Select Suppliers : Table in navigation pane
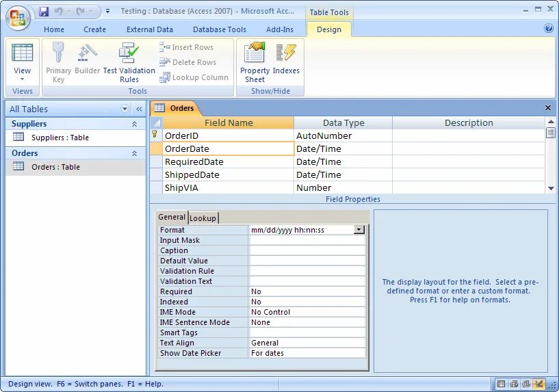The height and width of the screenshot is (392, 559). pyautogui.click(x=75, y=138)
